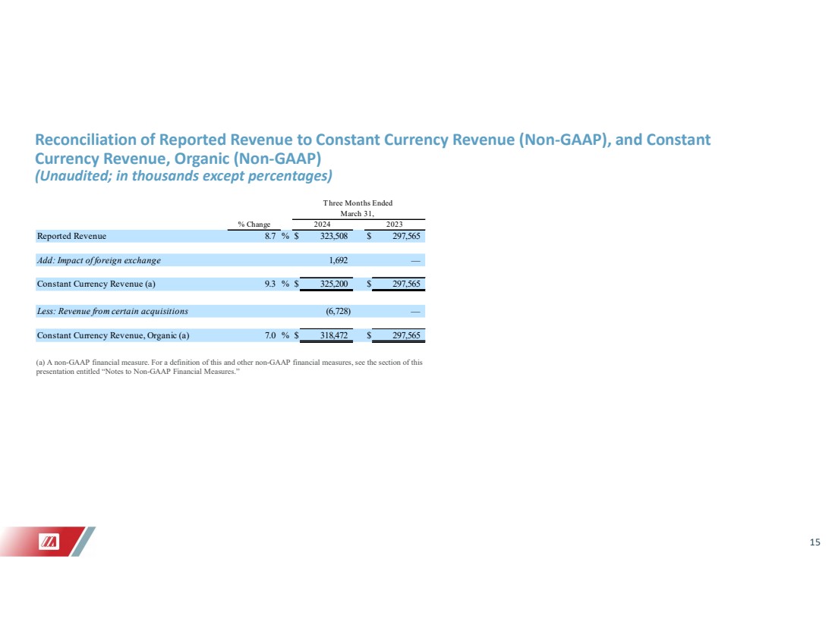Click the 9.3 percent change figure
This screenshot has width=835, height=644.
[270, 284]
